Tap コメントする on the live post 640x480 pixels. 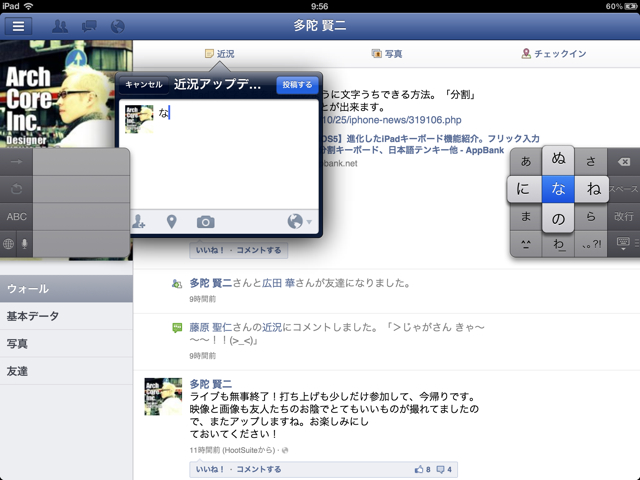(259, 469)
